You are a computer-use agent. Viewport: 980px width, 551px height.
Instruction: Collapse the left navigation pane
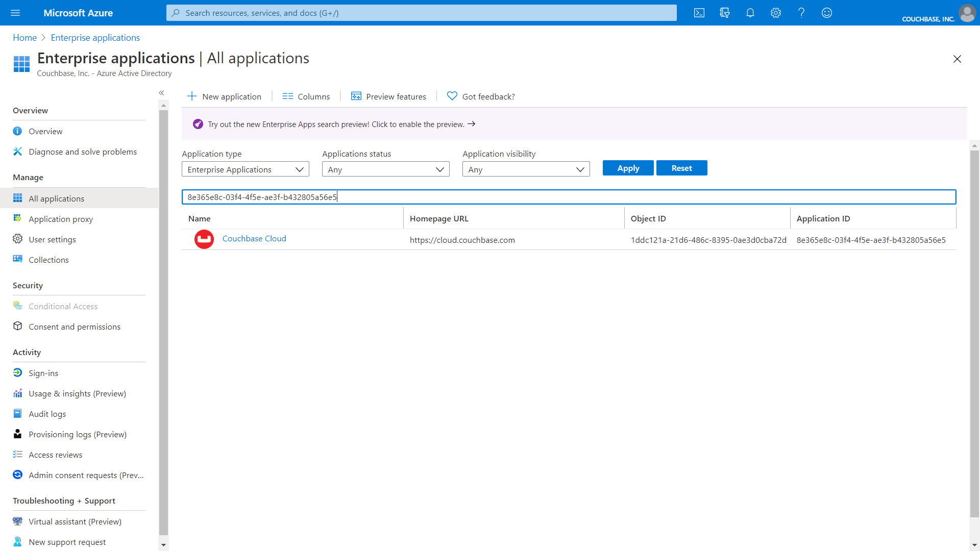161,93
